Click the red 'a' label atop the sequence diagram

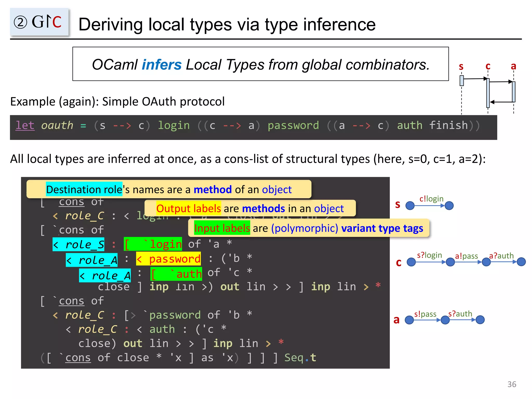(513, 66)
